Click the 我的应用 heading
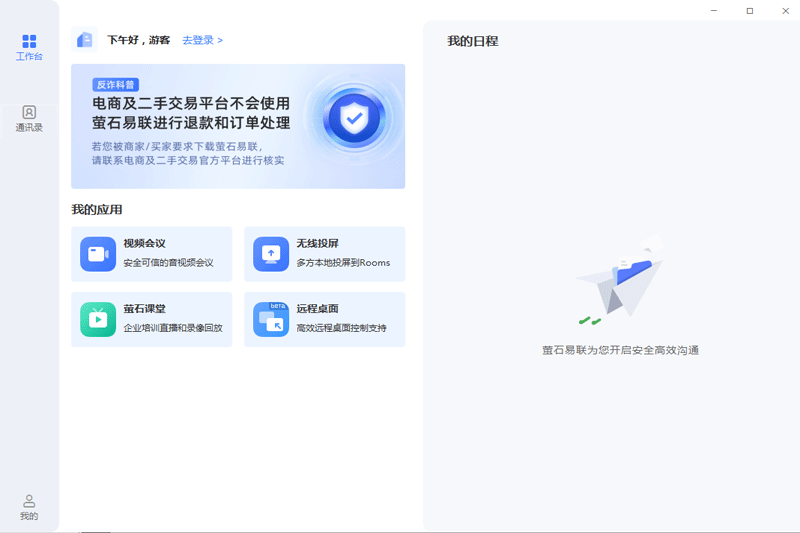 pos(97,210)
